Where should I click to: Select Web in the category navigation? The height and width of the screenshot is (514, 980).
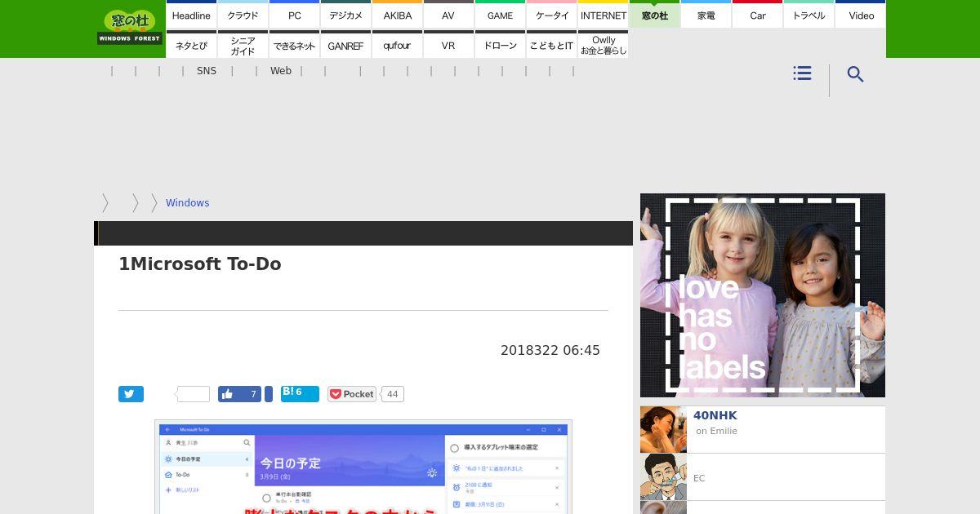coord(281,71)
